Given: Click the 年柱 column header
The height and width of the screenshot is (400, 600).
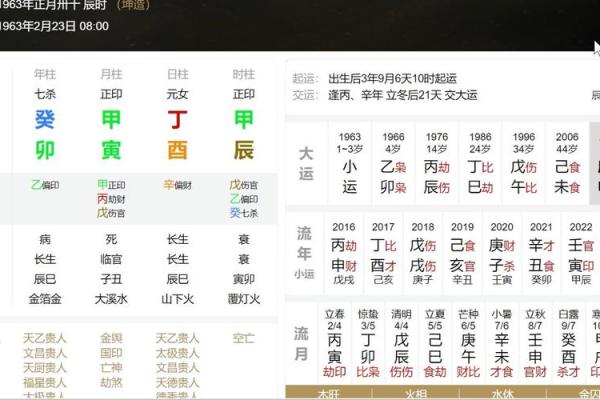Looking at the screenshot, I should 45,74.
